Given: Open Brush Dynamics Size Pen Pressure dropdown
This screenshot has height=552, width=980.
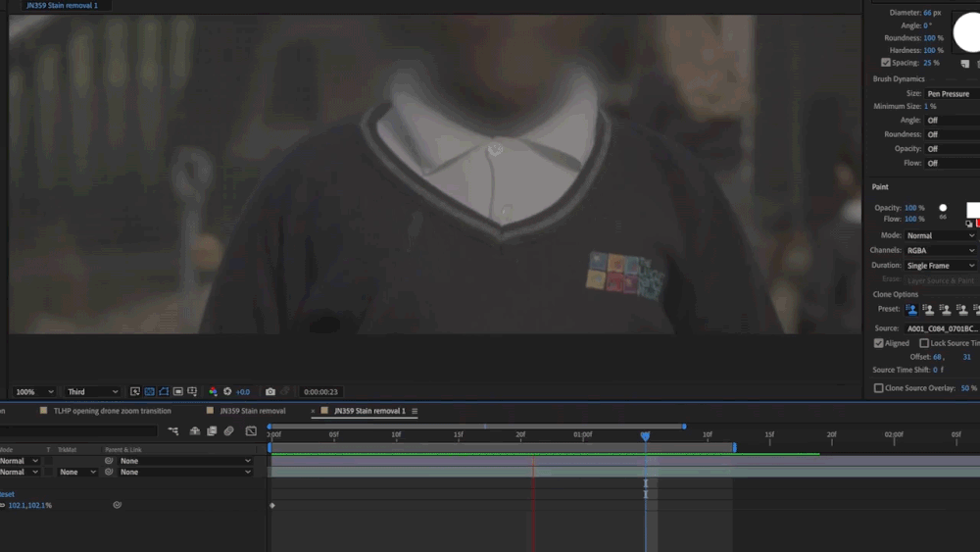Looking at the screenshot, I should click(952, 94).
